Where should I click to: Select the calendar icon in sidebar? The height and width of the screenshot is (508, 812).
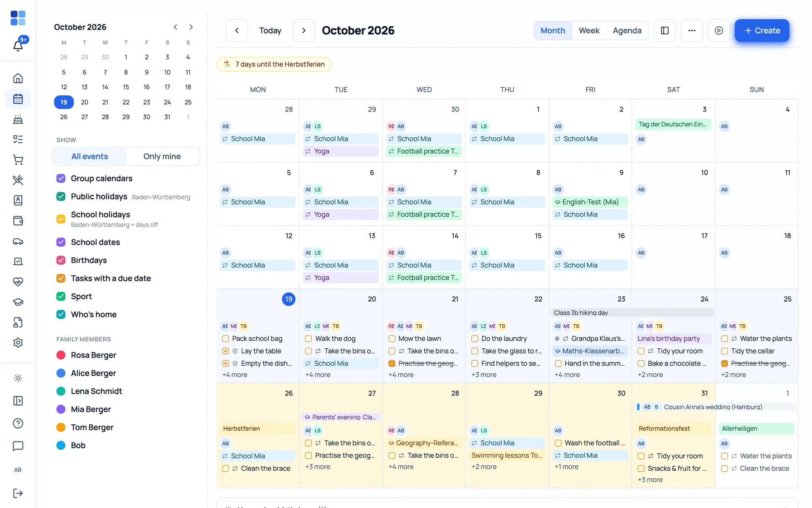coord(18,99)
